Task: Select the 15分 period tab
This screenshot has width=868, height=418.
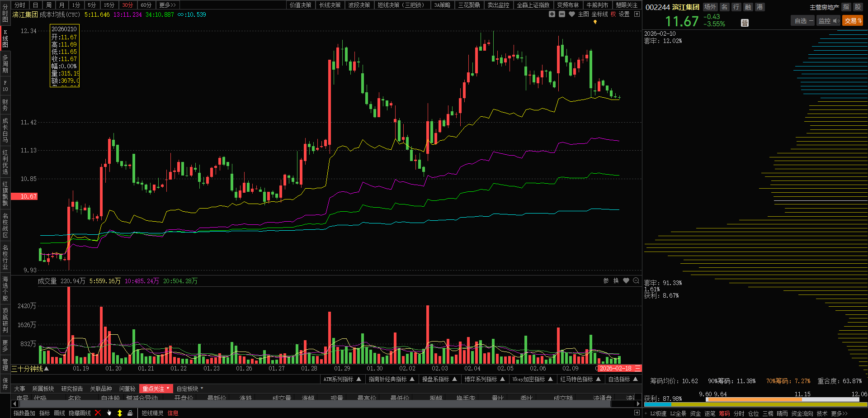Action: (109, 5)
